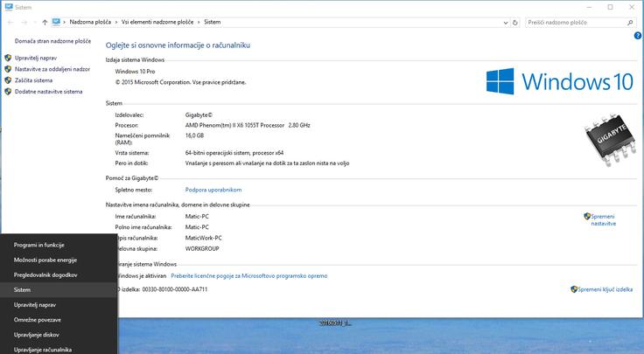The image size is (644, 354).
Task: Click shield icon beside Spremeni nastavitve
Action: click(587, 216)
